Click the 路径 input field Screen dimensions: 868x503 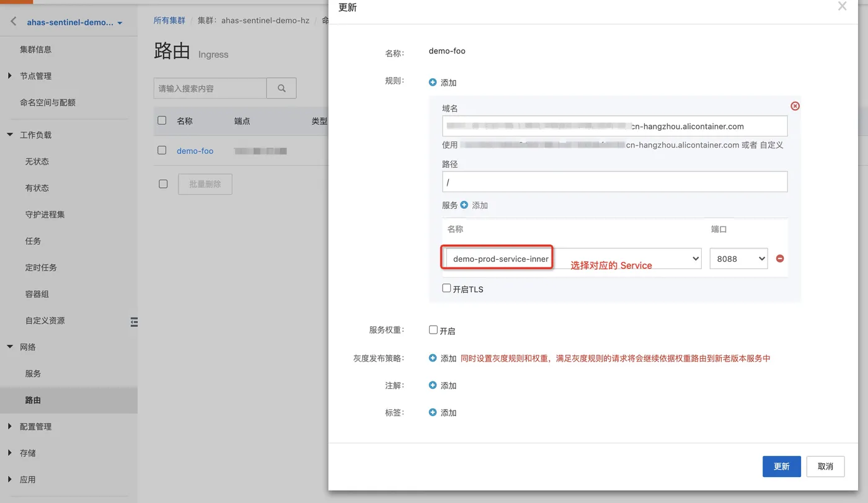(x=615, y=182)
